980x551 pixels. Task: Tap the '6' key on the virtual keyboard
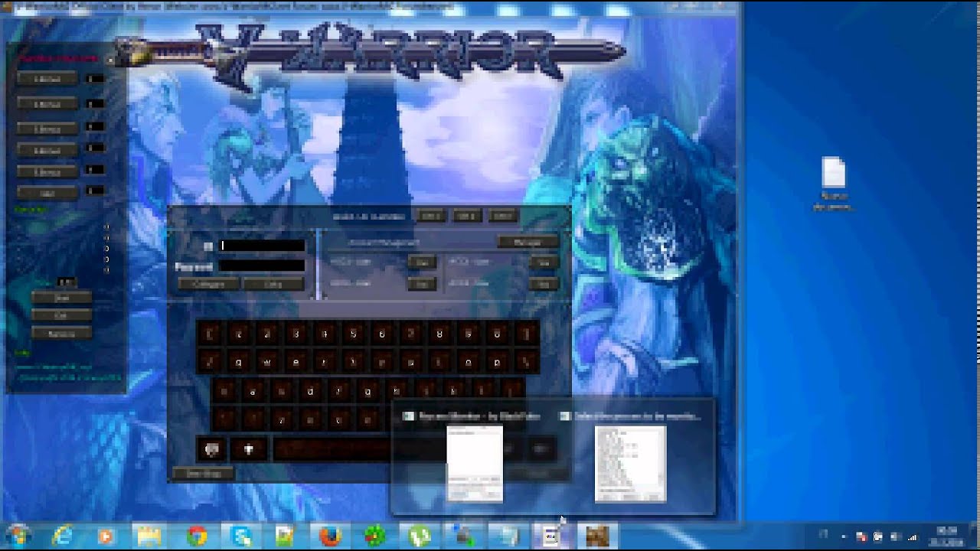pos(382,334)
